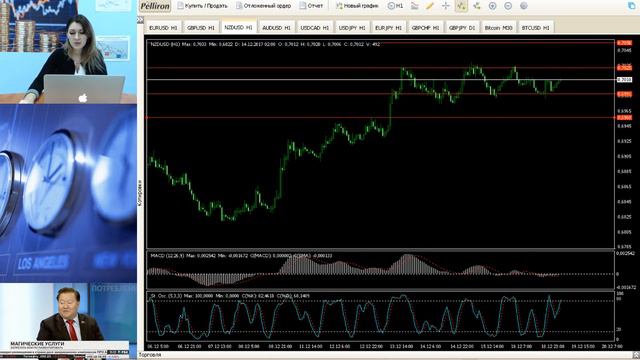Open the Отчет report
The image size is (640, 360).
pyautogui.click(x=311, y=6)
